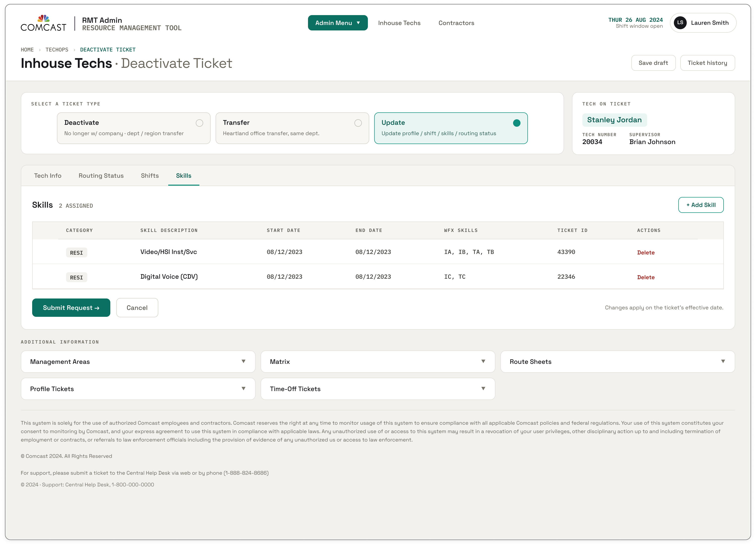Viewport: 756px width, 546px height.
Task: Click the DEACTIVATE TICKET breadcrumb
Action: point(108,50)
